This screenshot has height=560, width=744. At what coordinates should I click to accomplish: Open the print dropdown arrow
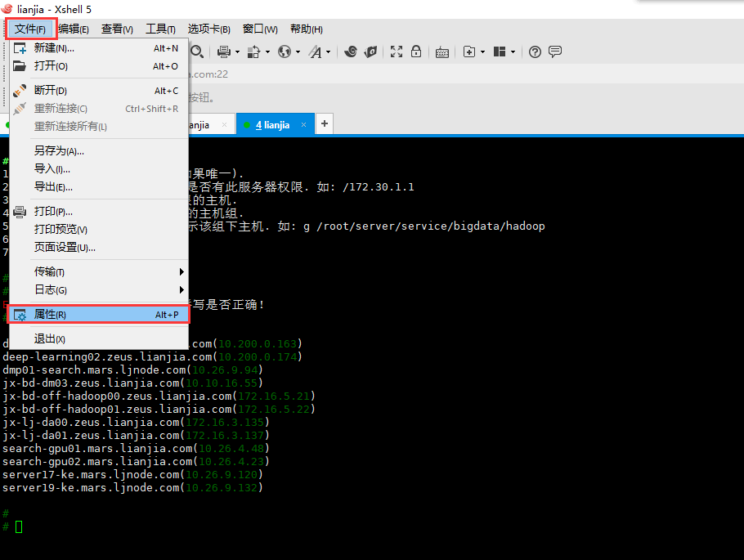click(x=236, y=51)
